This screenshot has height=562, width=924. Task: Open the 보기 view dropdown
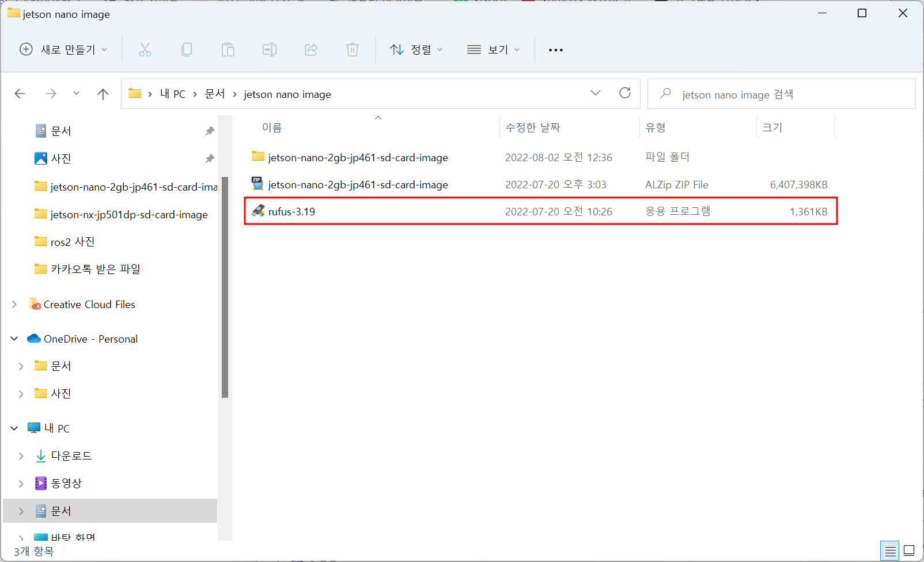(494, 50)
